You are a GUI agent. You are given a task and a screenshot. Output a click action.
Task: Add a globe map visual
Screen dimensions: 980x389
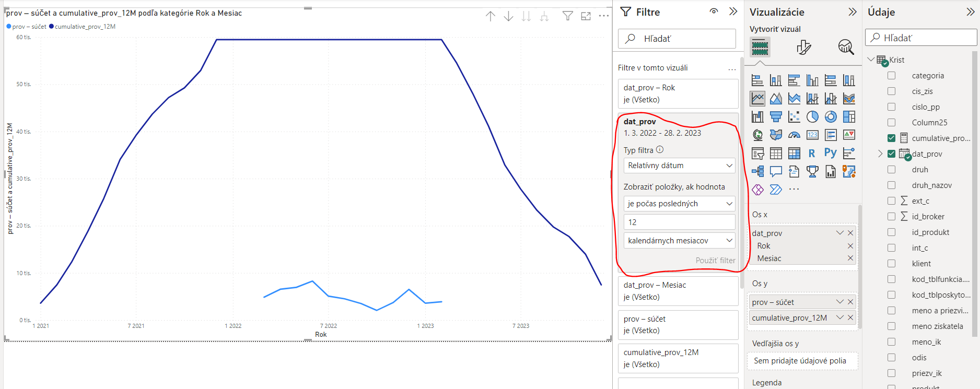tap(757, 135)
